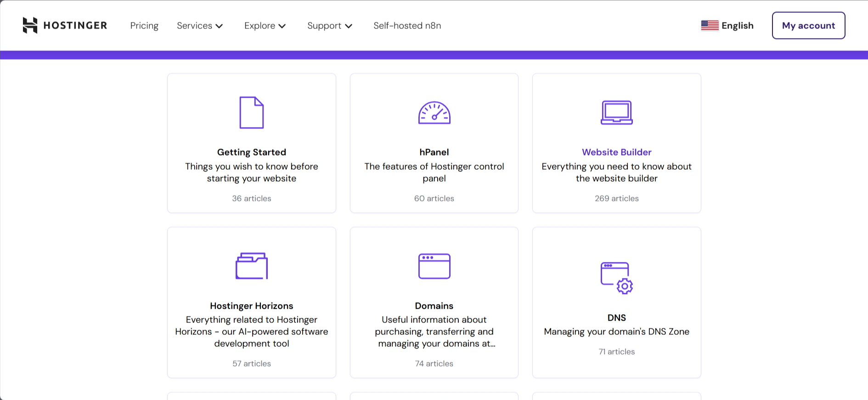
Task: Open the Services menu label
Action: click(x=194, y=26)
